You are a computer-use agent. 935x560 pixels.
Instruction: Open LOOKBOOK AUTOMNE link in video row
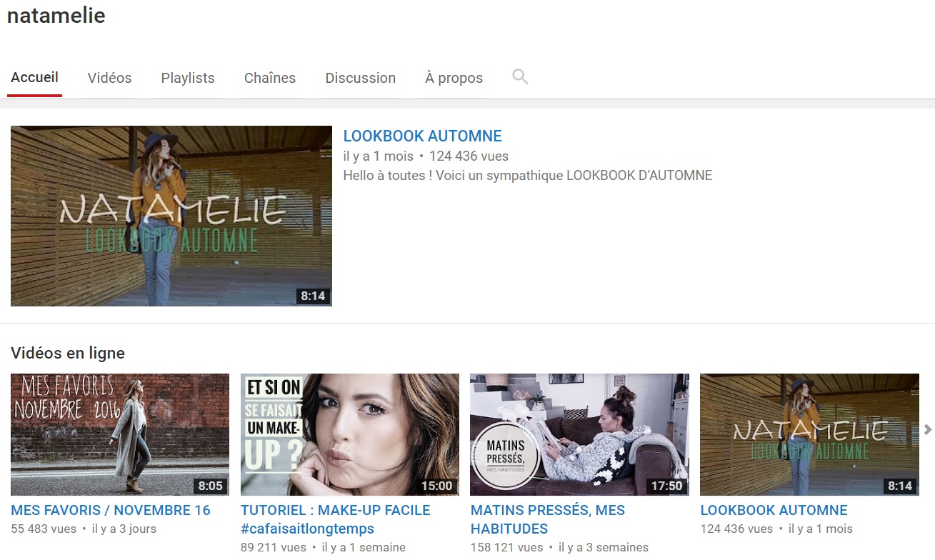click(x=774, y=510)
